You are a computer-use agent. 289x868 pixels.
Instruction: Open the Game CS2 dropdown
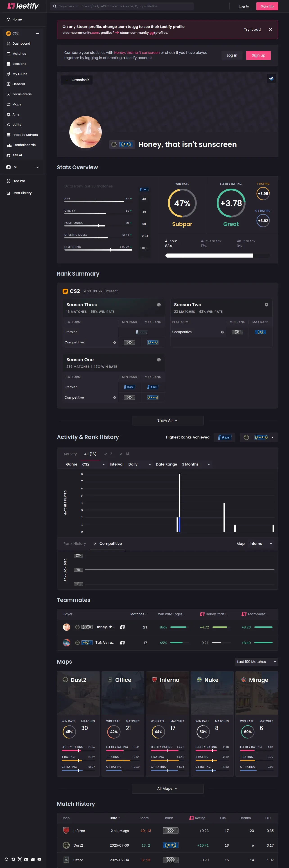[93, 464]
